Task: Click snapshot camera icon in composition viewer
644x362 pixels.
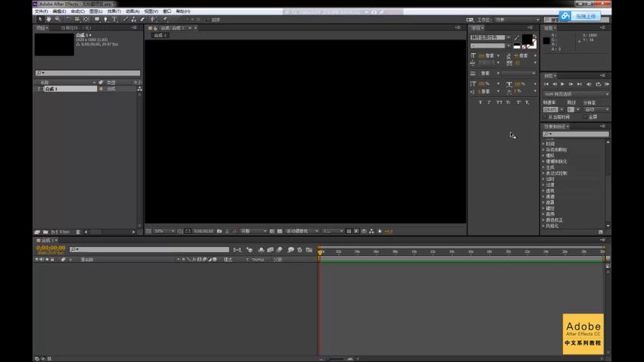Action: click(x=219, y=232)
